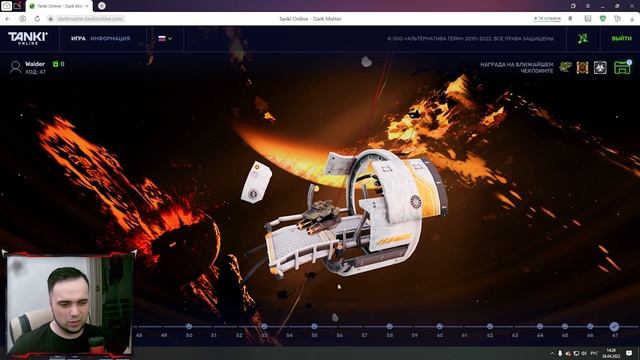Click the Waider profile avatar icon
The image size is (640, 360).
tap(16, 67)
